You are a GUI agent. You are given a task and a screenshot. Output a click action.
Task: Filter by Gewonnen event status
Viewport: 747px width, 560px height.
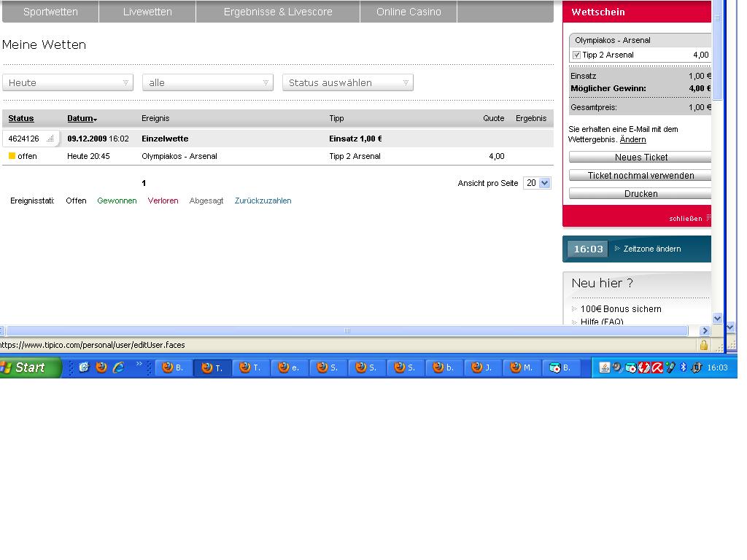pos(117,201)
